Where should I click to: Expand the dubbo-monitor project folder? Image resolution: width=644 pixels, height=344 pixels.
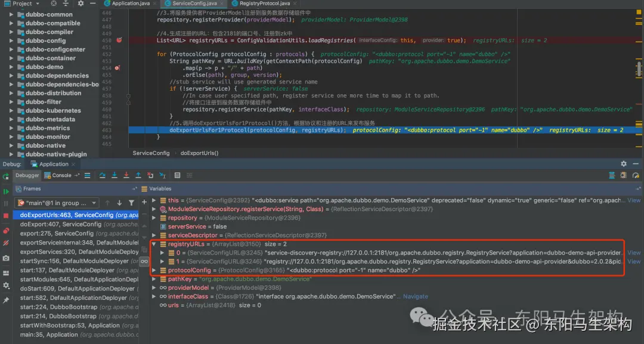pyautogui.click(x=11, y=137)
